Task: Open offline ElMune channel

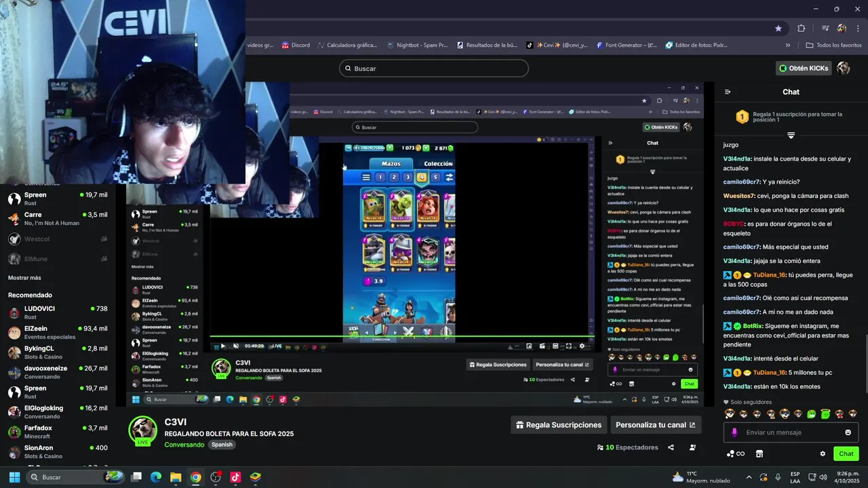Action: click(58, 258)
